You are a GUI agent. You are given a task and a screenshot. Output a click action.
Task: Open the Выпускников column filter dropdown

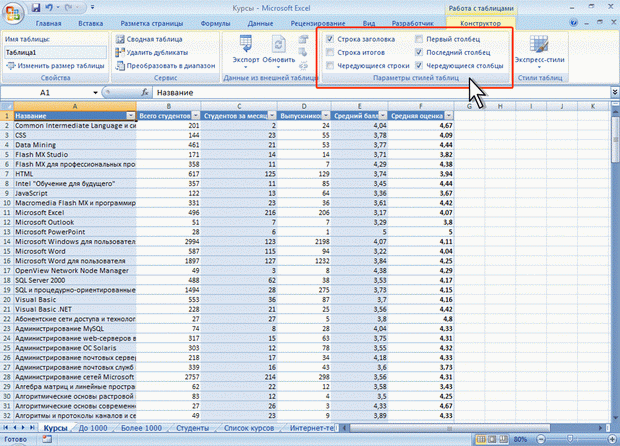pyautogui.click(x=326, y=116)
